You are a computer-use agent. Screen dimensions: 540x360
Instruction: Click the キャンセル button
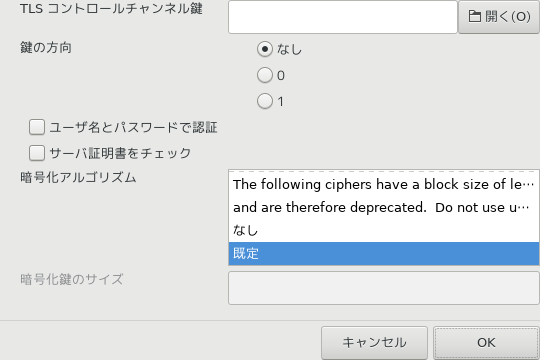(374, 343)
